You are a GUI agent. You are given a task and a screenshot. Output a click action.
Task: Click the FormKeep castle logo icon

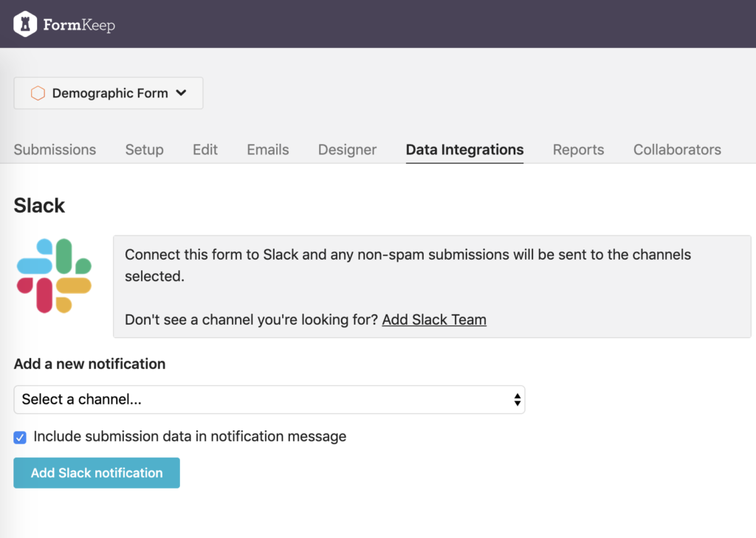(25, 24)
